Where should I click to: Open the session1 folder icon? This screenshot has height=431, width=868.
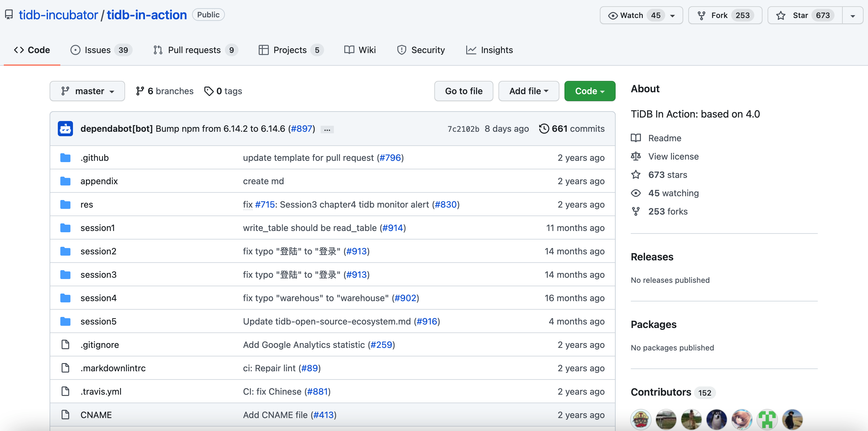65,228
